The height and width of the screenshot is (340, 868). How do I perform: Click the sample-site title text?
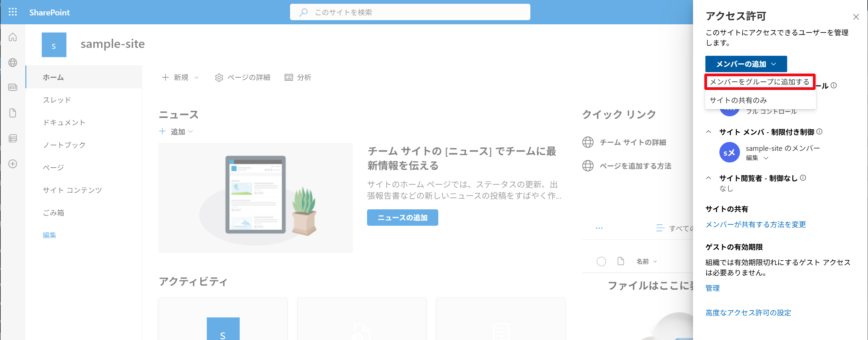[x=113, y=44]
